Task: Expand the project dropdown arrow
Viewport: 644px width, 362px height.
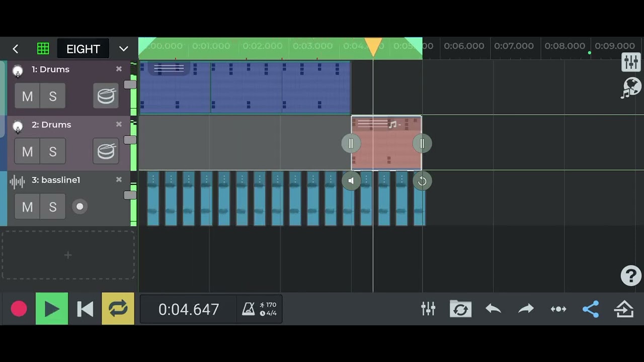Action: [123, 49]
